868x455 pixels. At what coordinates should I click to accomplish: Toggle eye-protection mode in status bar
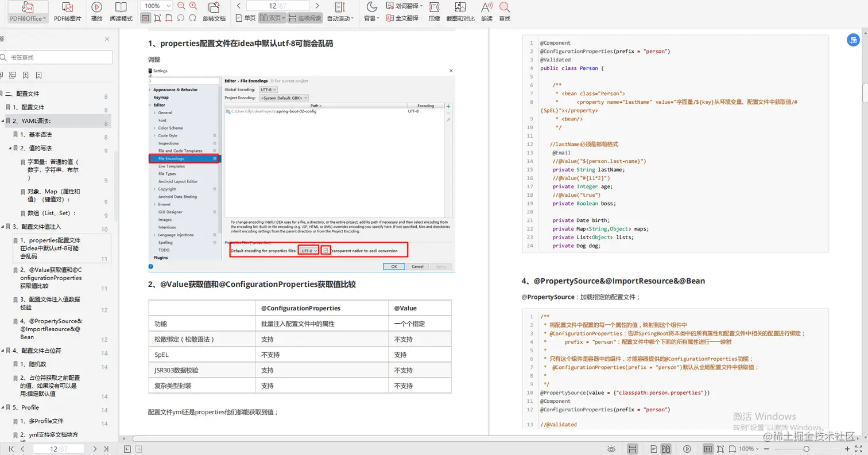pos(611,449)
